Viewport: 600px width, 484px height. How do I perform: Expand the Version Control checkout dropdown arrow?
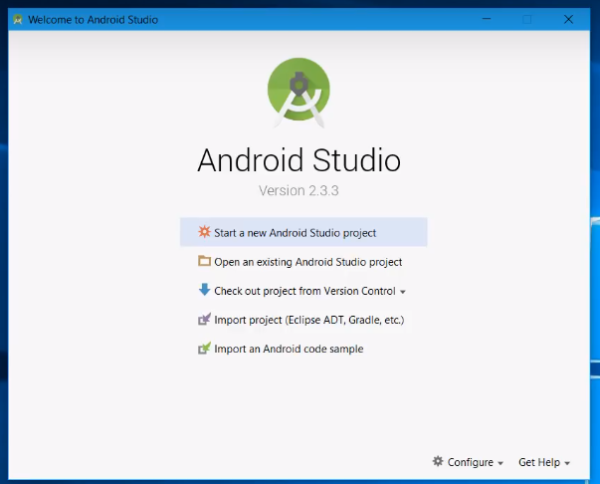tap(403, 292)
